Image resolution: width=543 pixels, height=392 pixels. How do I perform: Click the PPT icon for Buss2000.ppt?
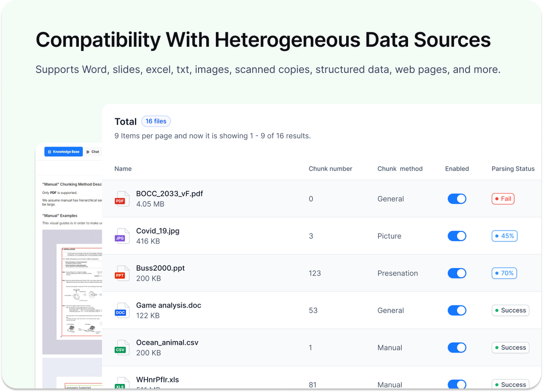tap(122, 273)
